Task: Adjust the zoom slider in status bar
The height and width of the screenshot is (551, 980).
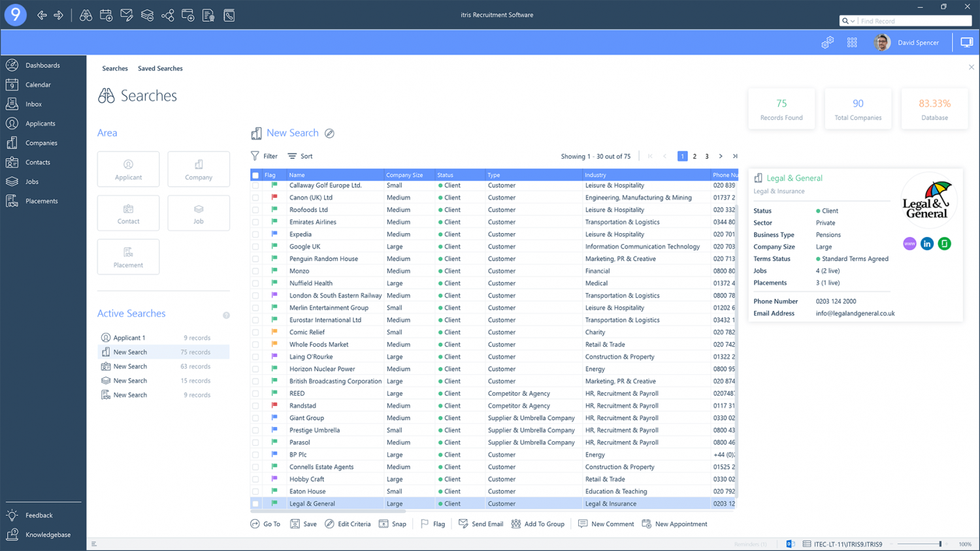Action: 940,544
